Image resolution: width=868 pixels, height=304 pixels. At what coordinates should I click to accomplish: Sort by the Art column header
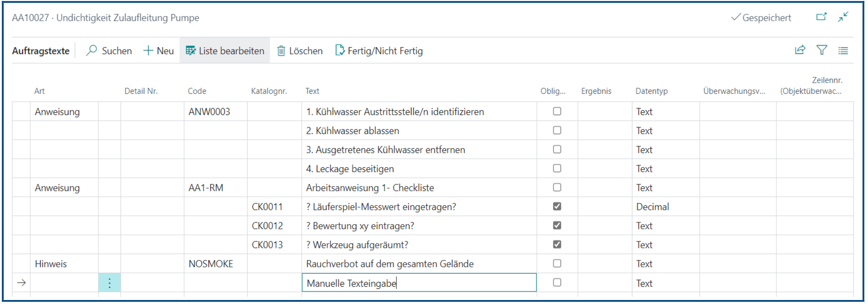[x=39, y=91]
